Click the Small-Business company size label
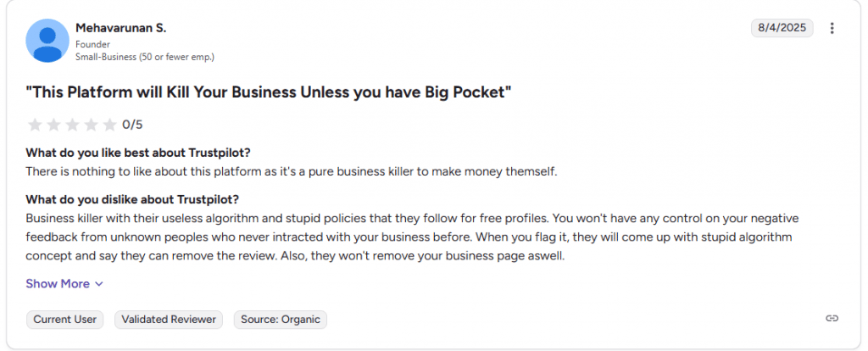This screenshot has height=351, width=868. point(144,57)
